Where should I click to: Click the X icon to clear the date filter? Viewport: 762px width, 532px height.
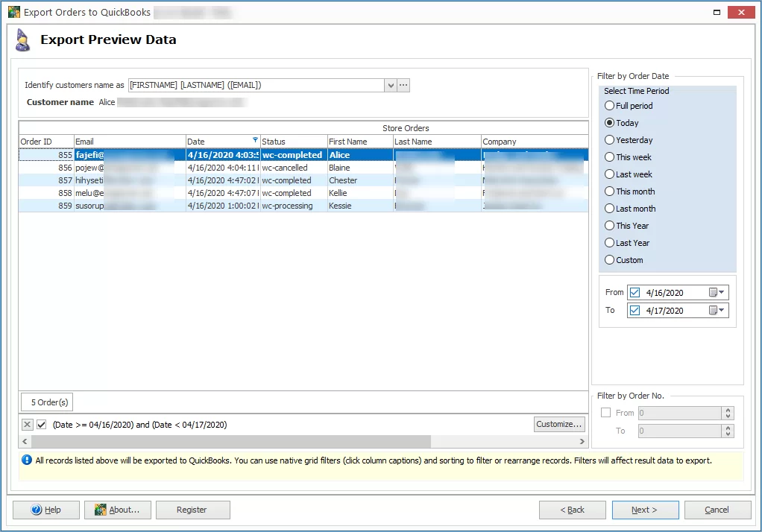point(27,424)
